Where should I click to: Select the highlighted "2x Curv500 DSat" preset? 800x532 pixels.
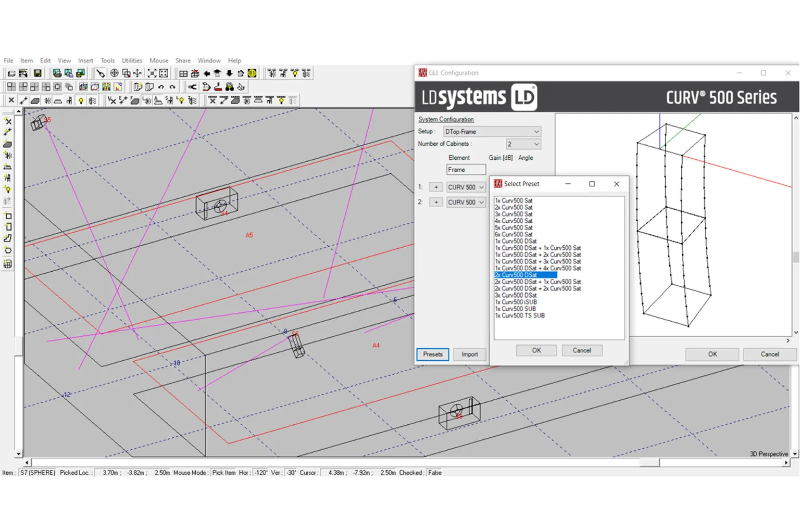[x=526, y=275]
